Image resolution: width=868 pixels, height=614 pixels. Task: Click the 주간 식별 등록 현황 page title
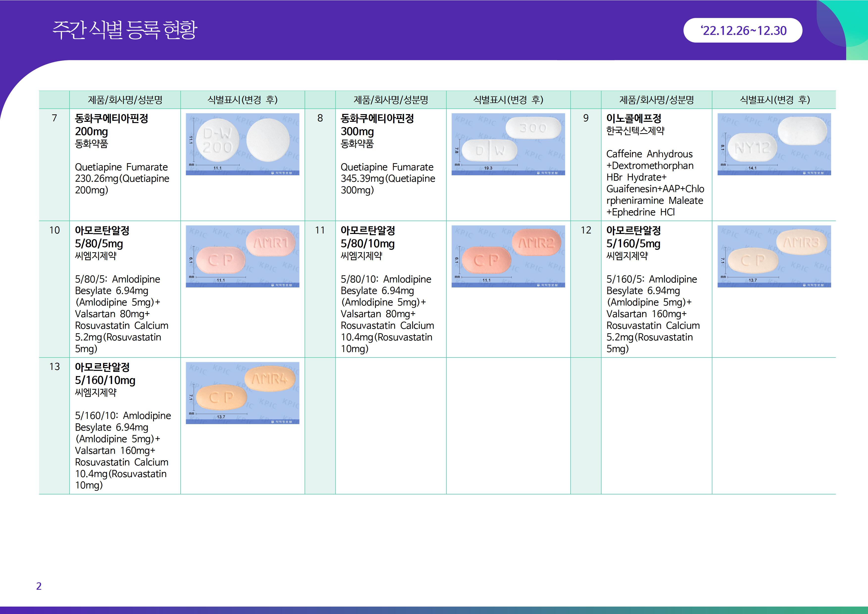125,30
